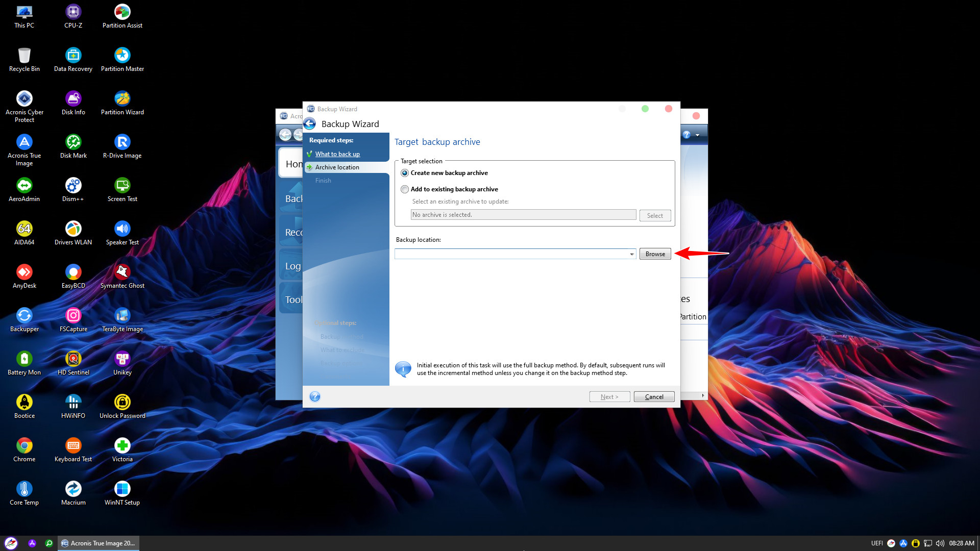Expand the Backup location dropdown arrow
The height and width of the screenshot is (551, 980).
(x=631, y=254)
